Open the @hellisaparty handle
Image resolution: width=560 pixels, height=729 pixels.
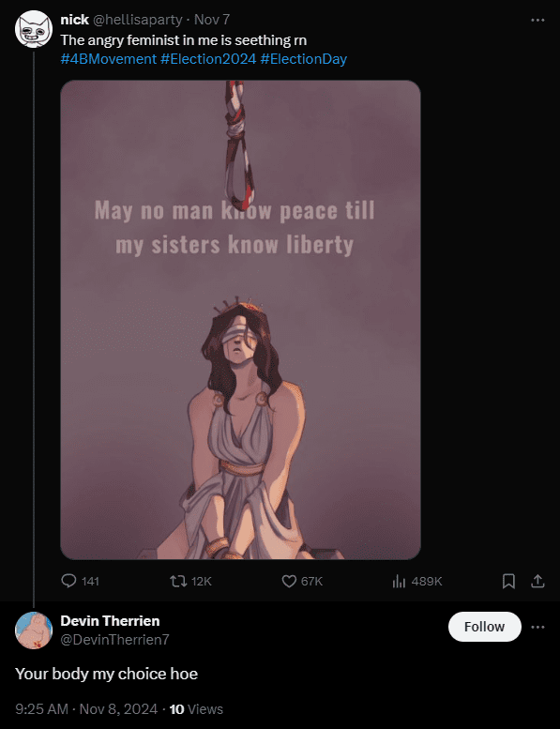[138, 20]
